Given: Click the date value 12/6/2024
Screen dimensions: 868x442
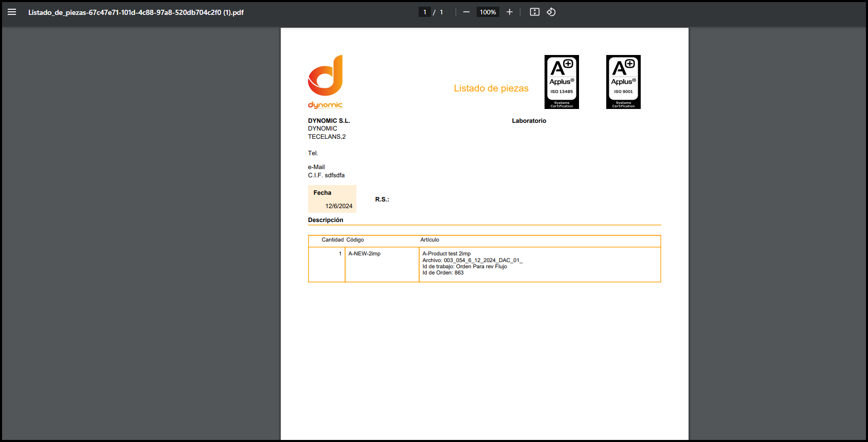Looking at the screenshot, I should pos(339,206).
